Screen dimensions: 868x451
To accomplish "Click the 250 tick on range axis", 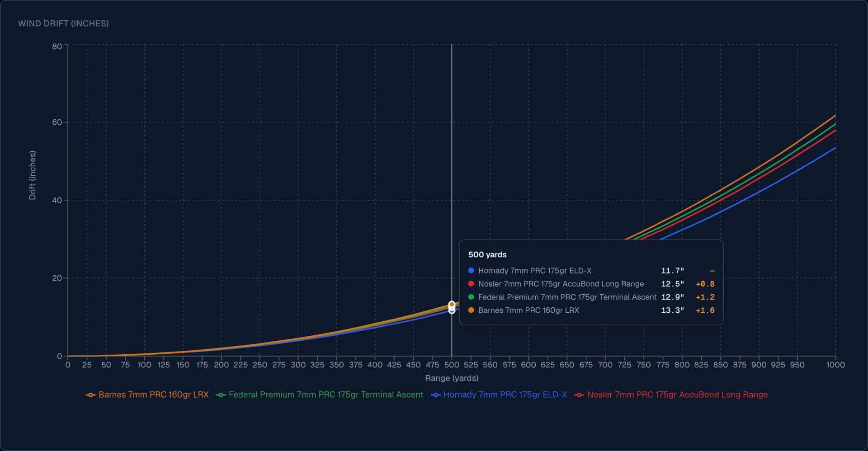I will [259, 365].
